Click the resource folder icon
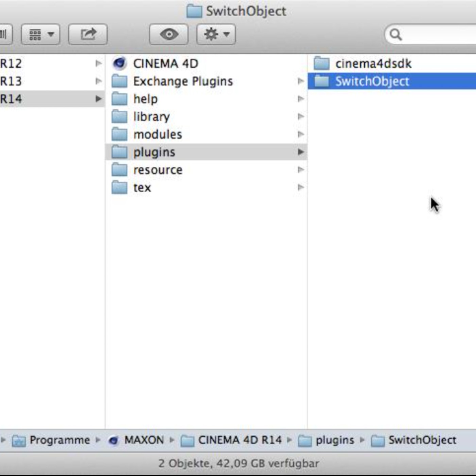The height and width of the screenshot is (476, 476). (119, 169)
